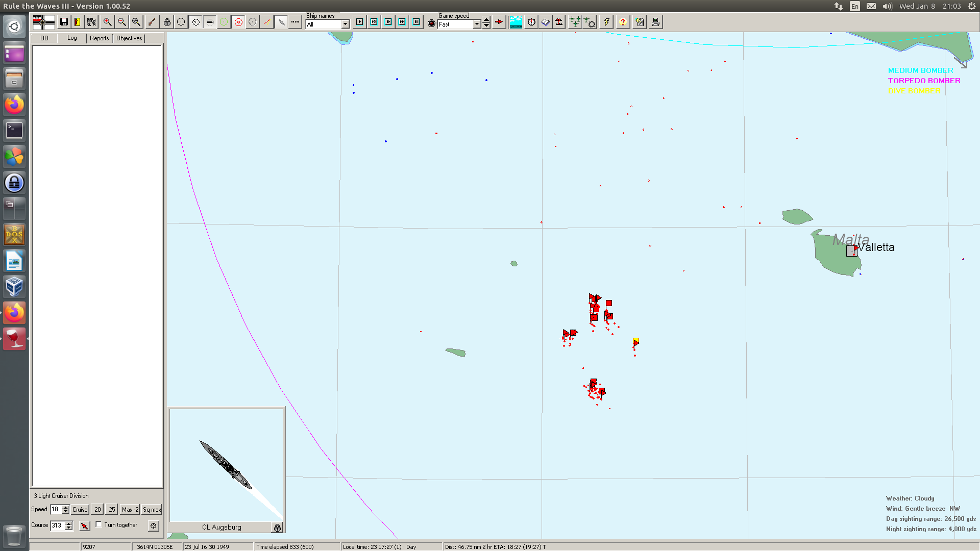The width and height of the screenshot is (980, 551).
Task: Decrease game speed with down arrow
Action: 486,26
